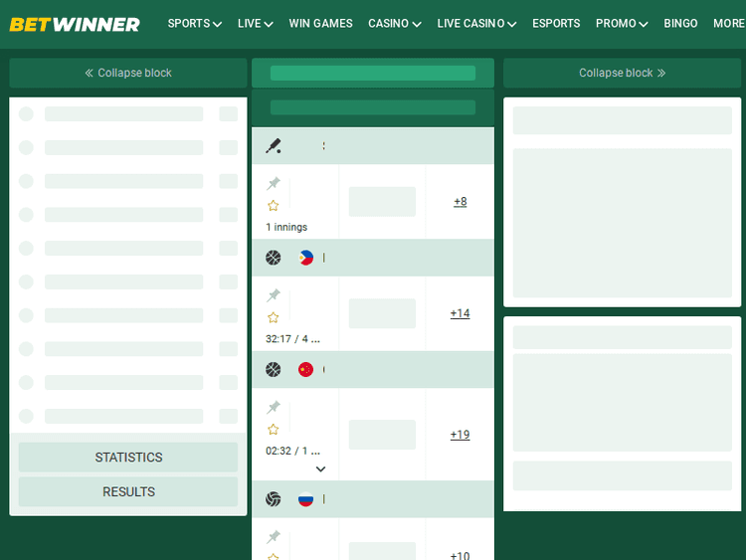Pin the 1 innings cricket match
Viewport: 746px width, 560px height.
click(274, 183)
